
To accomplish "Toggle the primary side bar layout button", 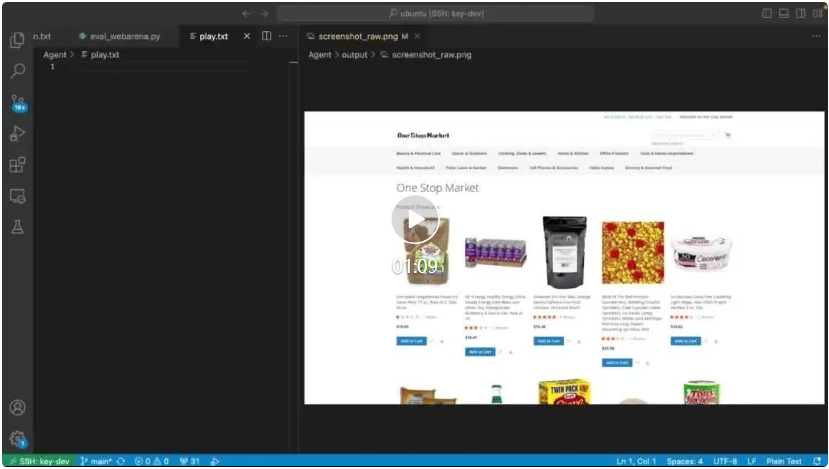I will (768, 13).
